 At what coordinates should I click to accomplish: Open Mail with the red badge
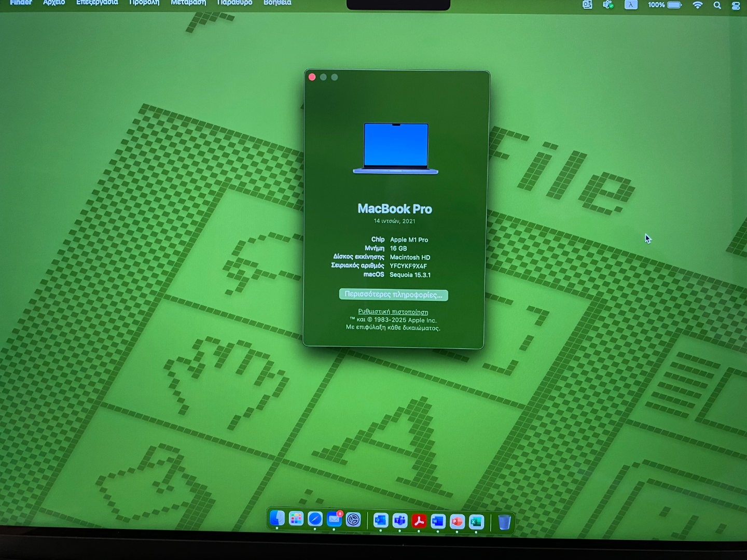point(334,519)
